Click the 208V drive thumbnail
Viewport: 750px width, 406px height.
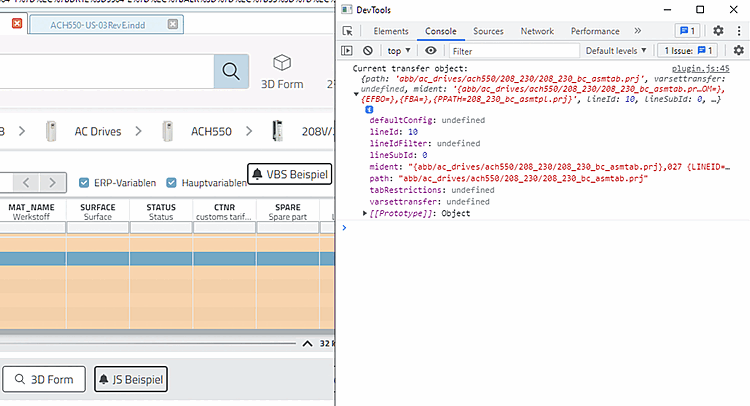click(x=277, y=131)
